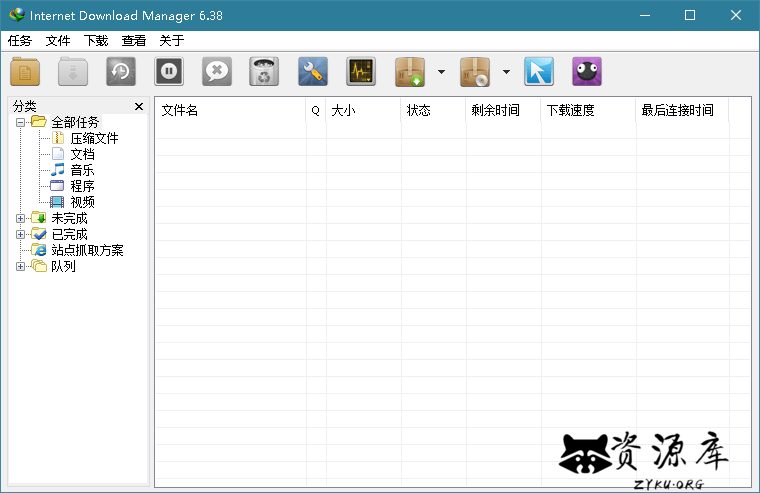Sort by 最后连接时间 column header

(682, 111)
